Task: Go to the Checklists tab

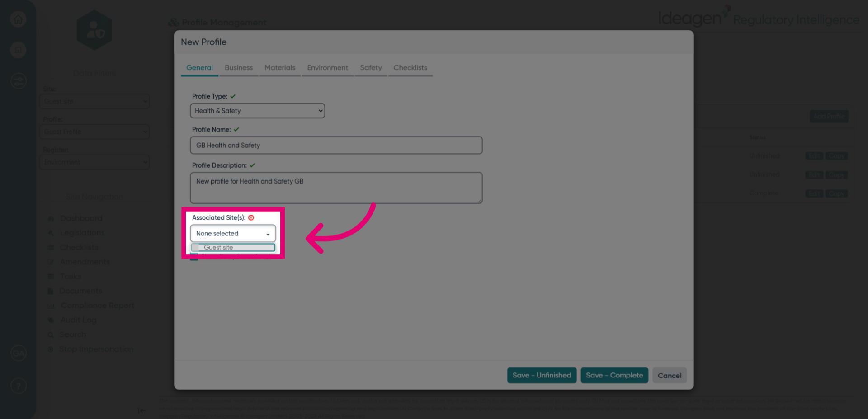Action: (410, 68)
